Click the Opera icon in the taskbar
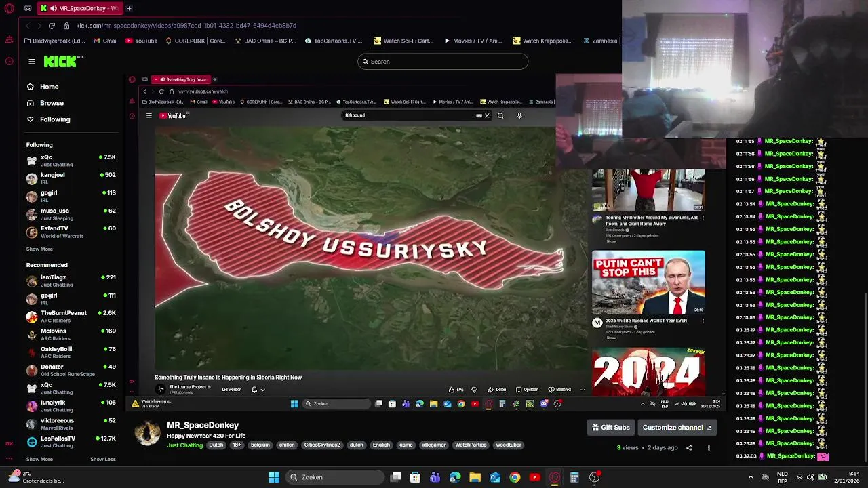Screen dimensions: 868x488 coord(555,477)
